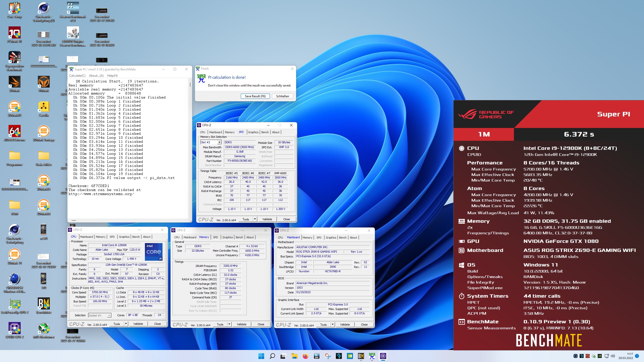Select the RAM folder on desktop

15,207
